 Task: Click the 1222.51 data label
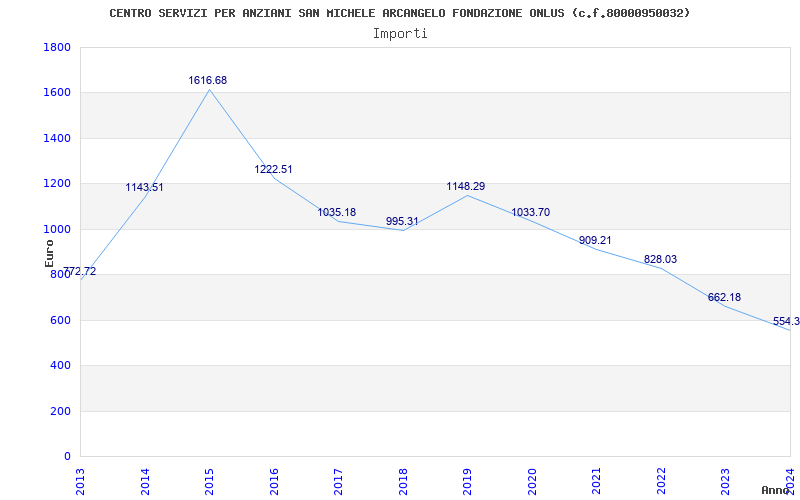[x=273, y=169]
